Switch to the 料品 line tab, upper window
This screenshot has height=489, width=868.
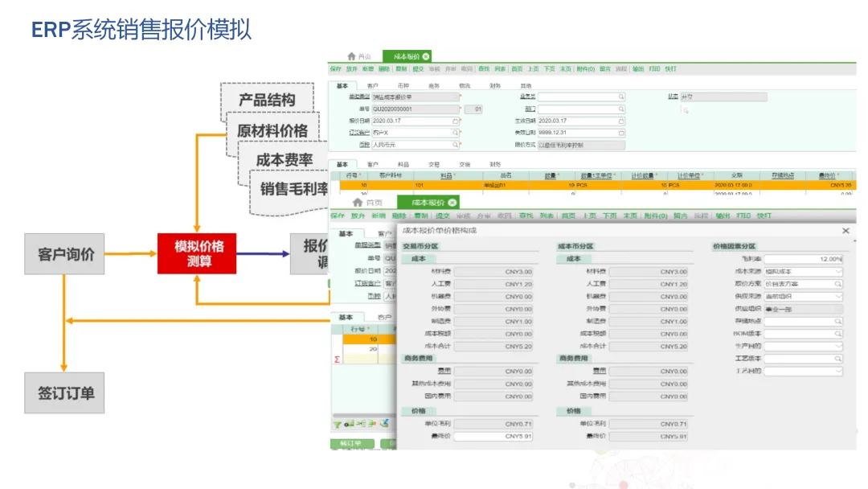[x=403, y=165]
